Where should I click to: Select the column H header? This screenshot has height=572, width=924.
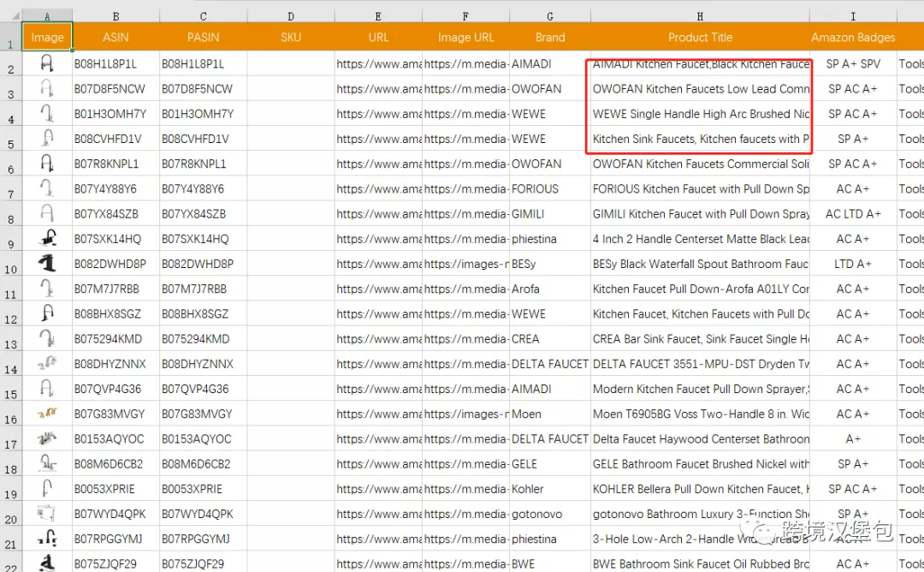pyautogui.click(x=700, y=16)
